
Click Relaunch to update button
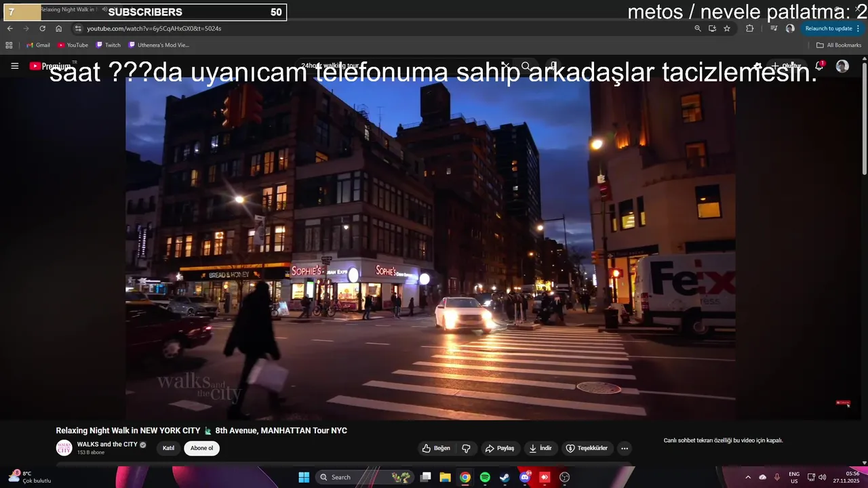click(828, 28)
